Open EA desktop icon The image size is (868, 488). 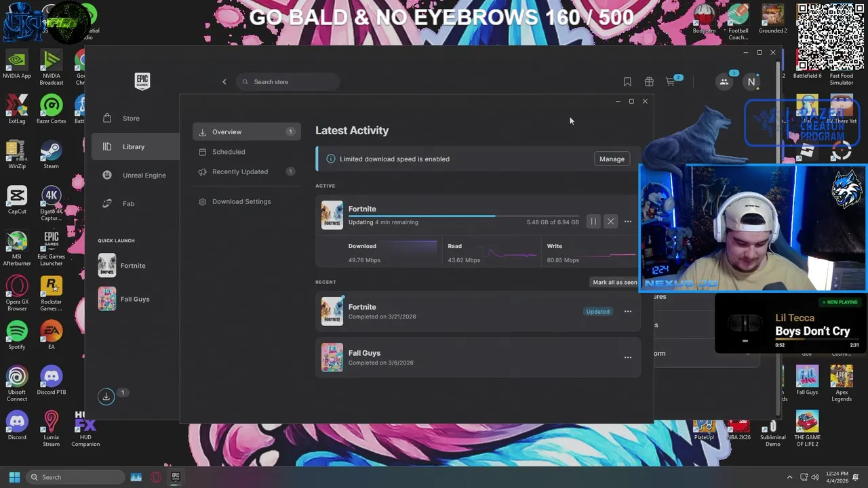click(52, 335)
